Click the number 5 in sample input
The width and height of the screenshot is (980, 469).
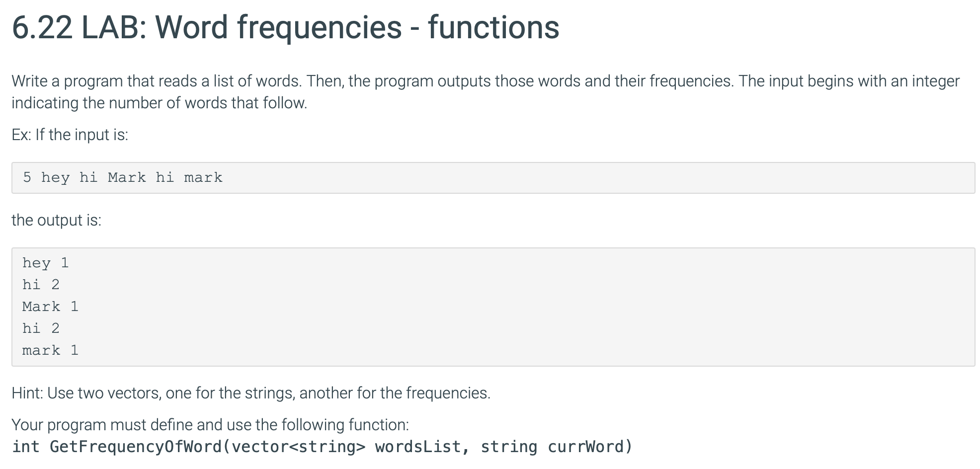click(x=27, y=177)
